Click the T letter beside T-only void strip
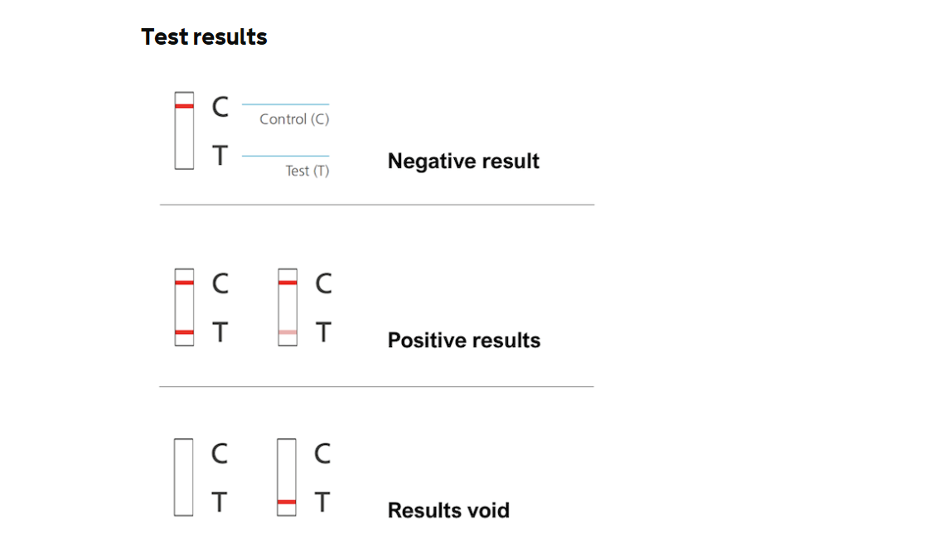 click(322, 502)
